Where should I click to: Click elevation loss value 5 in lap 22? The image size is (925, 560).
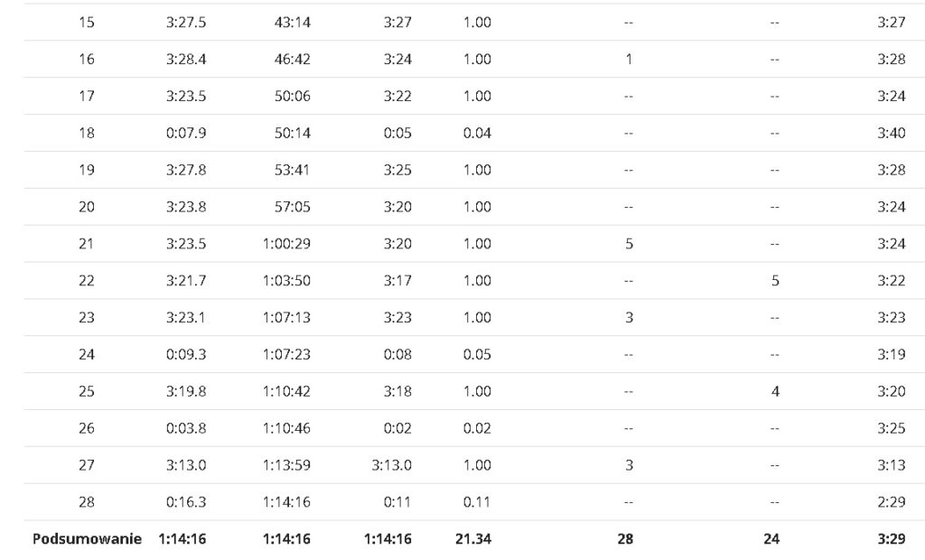tap(775, 281)
